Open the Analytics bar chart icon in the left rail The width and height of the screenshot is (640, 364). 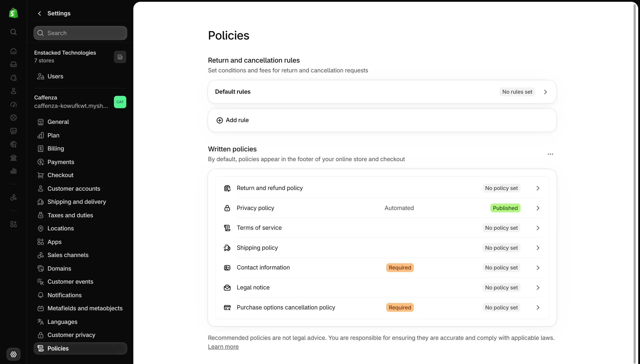pyautogui.click(x=14, y=171)
